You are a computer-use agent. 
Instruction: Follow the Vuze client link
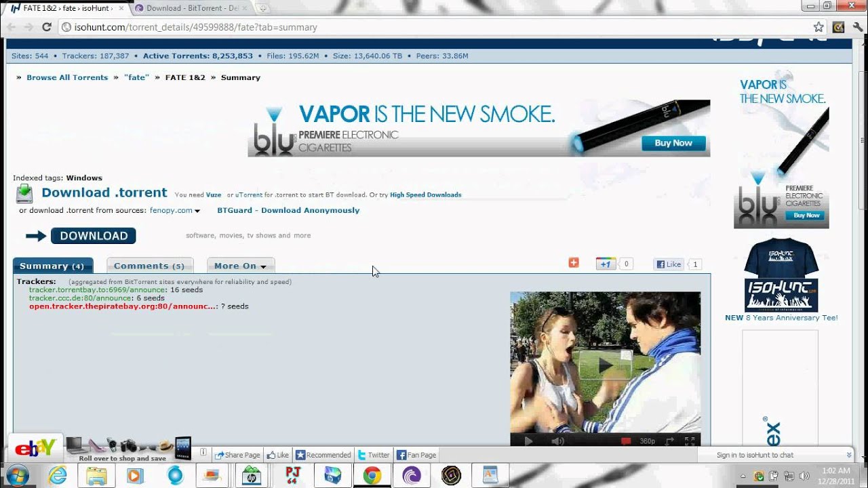click(214, 195)
